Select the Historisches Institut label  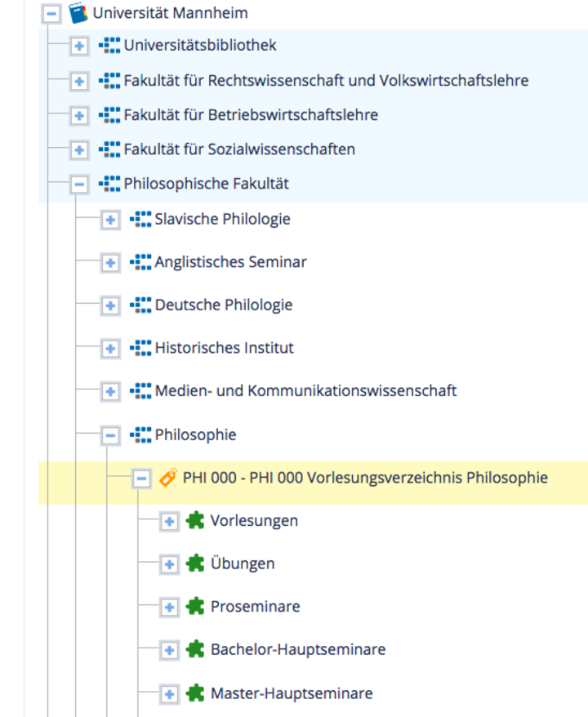click(225, 348)
